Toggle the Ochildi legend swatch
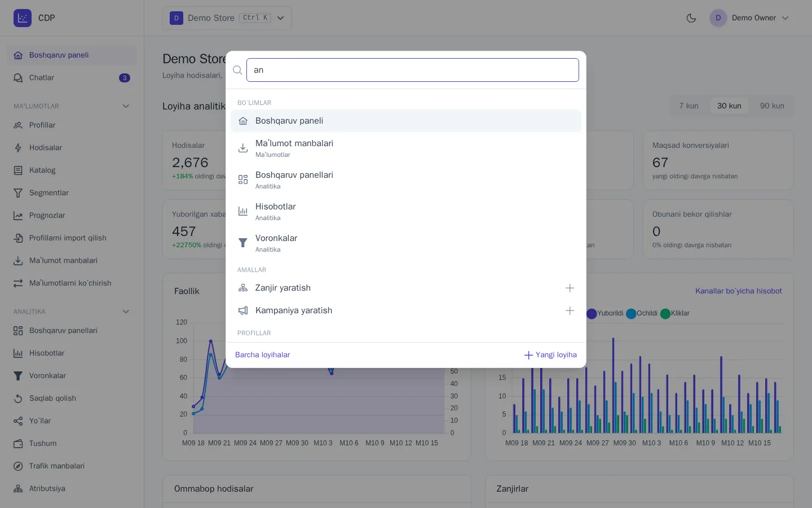The image size is (812, 508). click(x=631, y=314)
